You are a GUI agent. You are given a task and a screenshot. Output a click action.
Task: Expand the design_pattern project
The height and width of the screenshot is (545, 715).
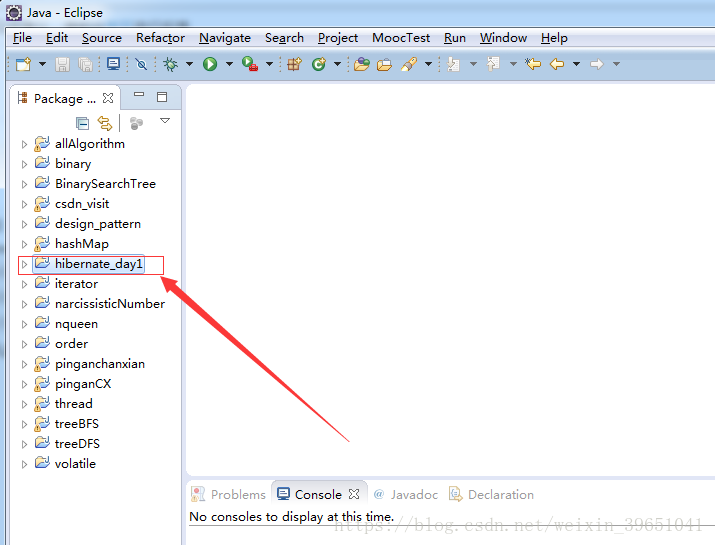24,224
